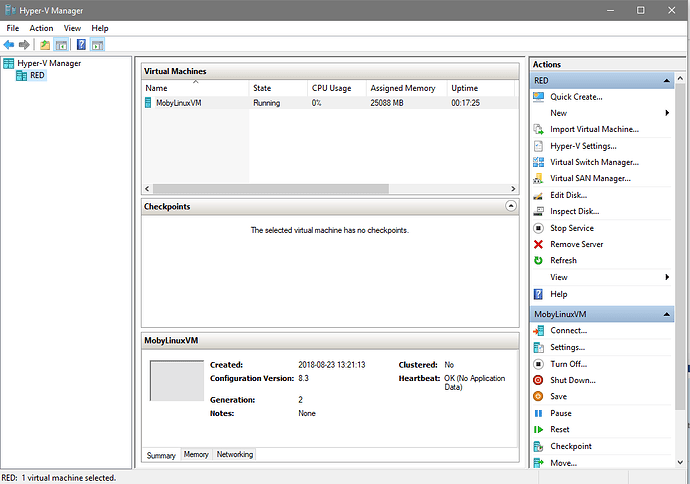Pause the MobyLinuxVM virtual machine
This screenshot has height=484, width=690.
560,413
